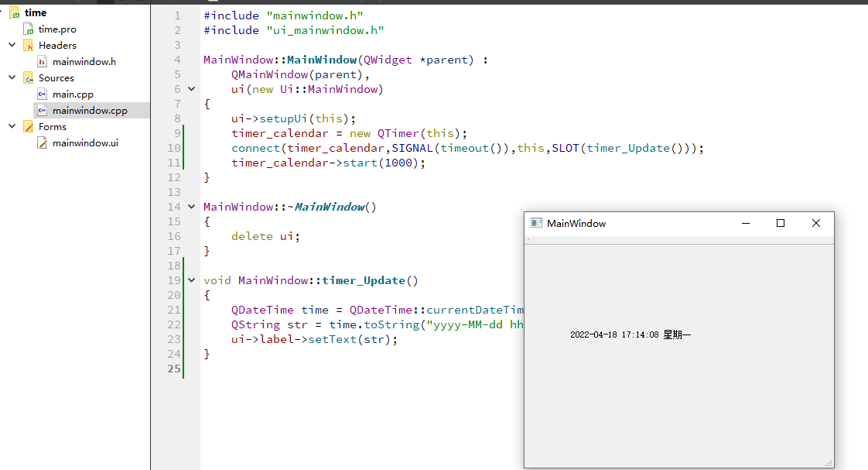Maximize the MainWindow app window
Viewport: 868px width, 470px height.
781,223
